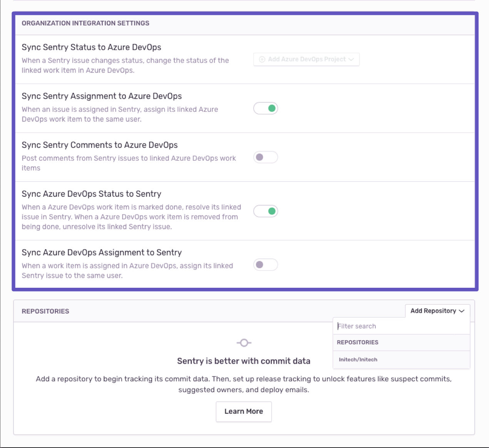Open the Add Azure DevOps Project dropdown
This screenshot has width=489, height=448.
[x=306, y=59]
